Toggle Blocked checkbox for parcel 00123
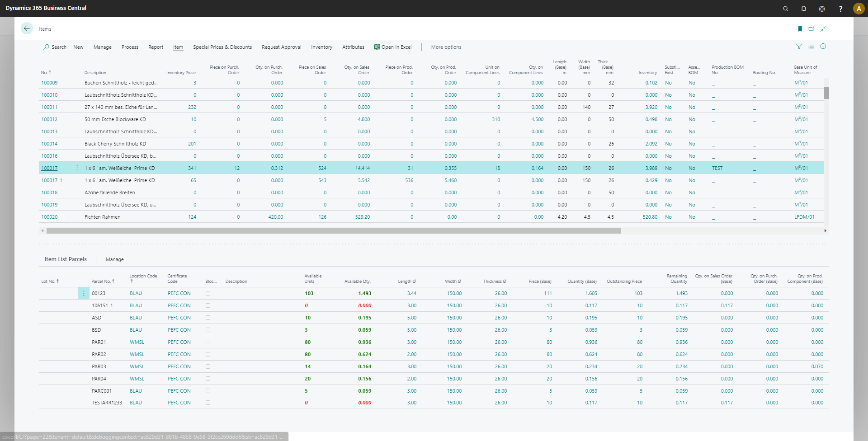 [x=208, y=293]
